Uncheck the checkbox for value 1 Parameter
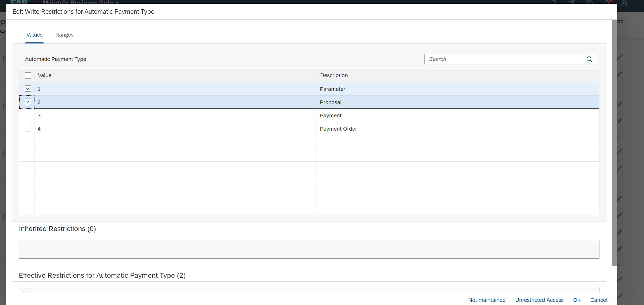Screen dimensions: 644x305 click(28, 89)
